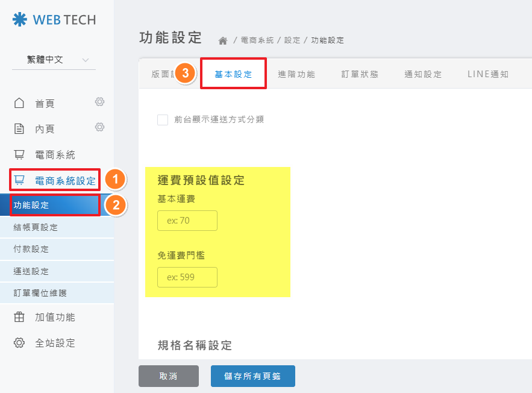532x393 pixels.
Task: Expand the 加值功能 sidebar section
Action: click(55, 317)
